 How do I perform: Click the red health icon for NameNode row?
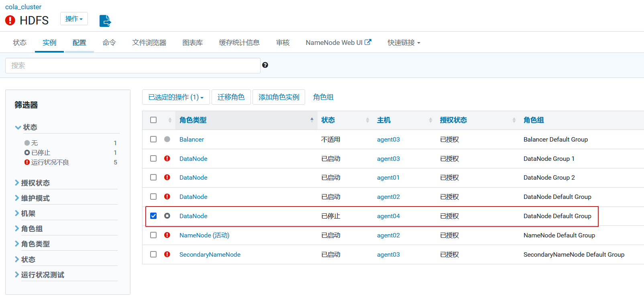(x=167, y=235)
